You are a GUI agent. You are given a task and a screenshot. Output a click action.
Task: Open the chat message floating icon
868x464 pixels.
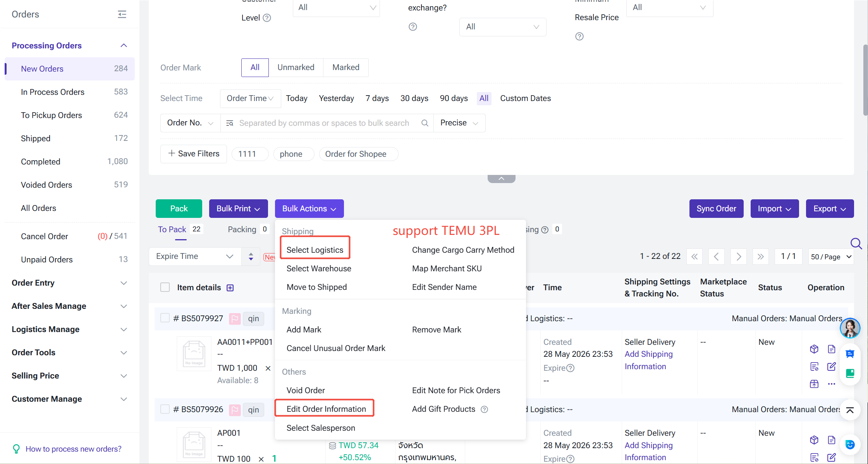click(x=850, y=354)
